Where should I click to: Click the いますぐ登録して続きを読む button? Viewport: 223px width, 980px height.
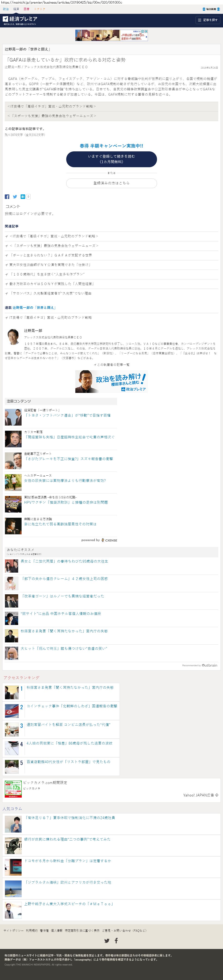111,159
